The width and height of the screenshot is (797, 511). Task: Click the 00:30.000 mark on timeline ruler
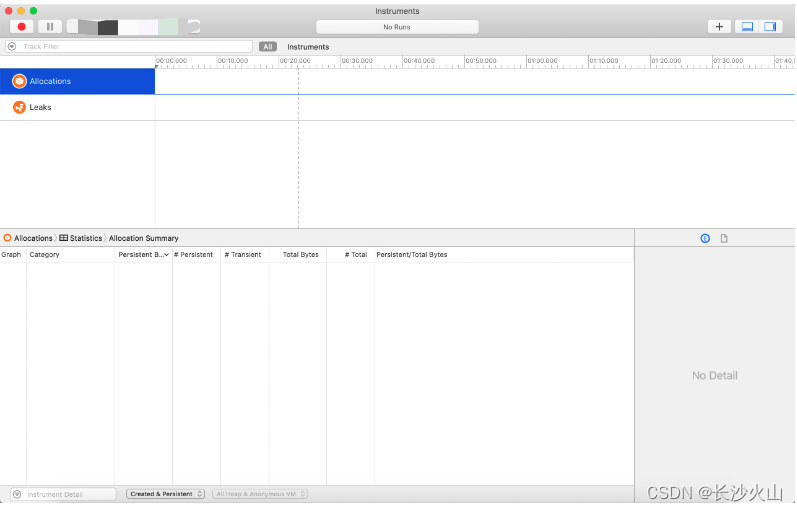point(357,61)
